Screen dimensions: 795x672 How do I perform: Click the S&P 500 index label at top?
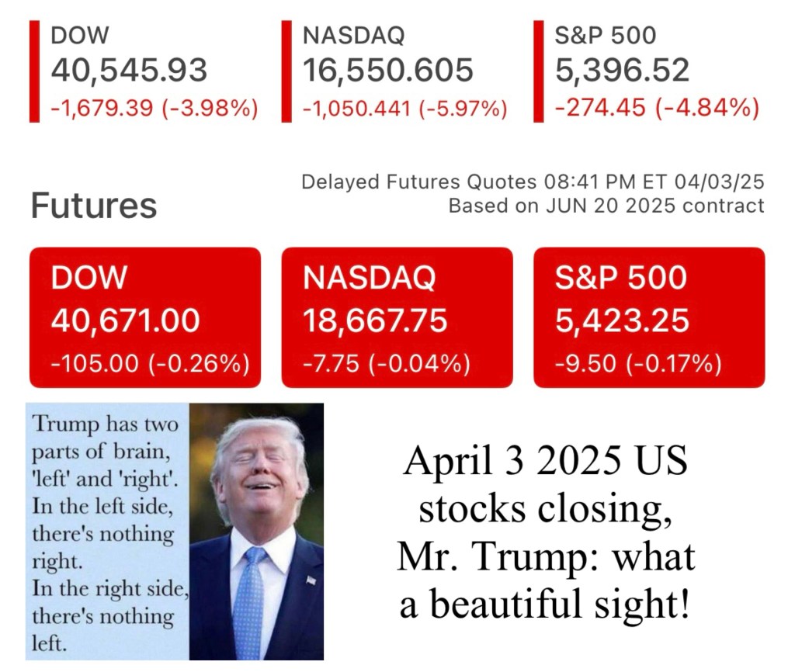605,36
